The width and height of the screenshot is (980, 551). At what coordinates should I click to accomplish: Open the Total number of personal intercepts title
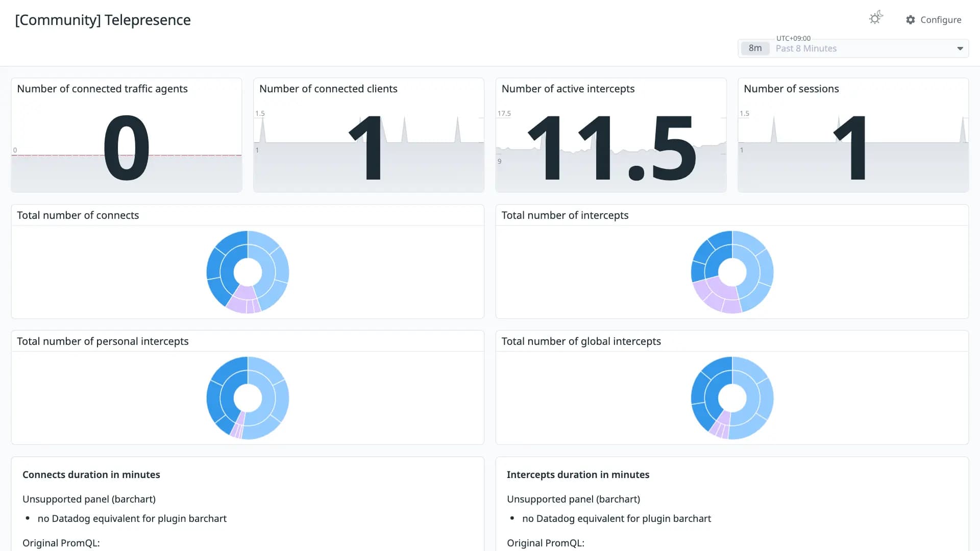click(103, 341)
